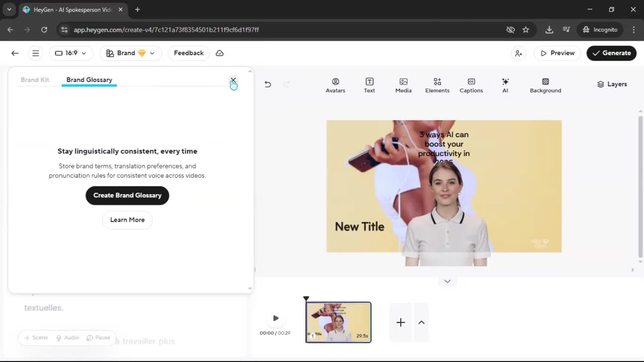Click the cloud save status icon
Viewport: 644px width, 362px height.
(x=220, y=53)
